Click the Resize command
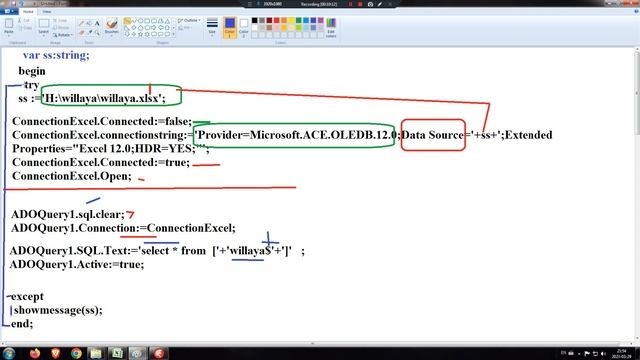 61,27
